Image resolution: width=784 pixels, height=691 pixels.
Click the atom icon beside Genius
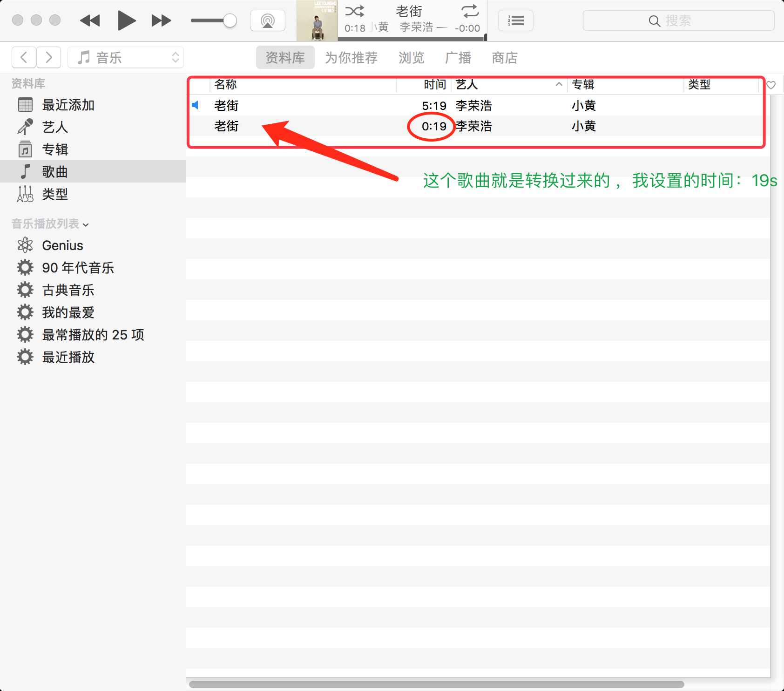25,245
